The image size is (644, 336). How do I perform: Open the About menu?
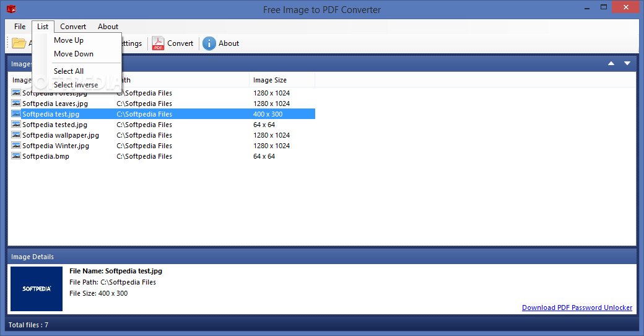point(108,26)
